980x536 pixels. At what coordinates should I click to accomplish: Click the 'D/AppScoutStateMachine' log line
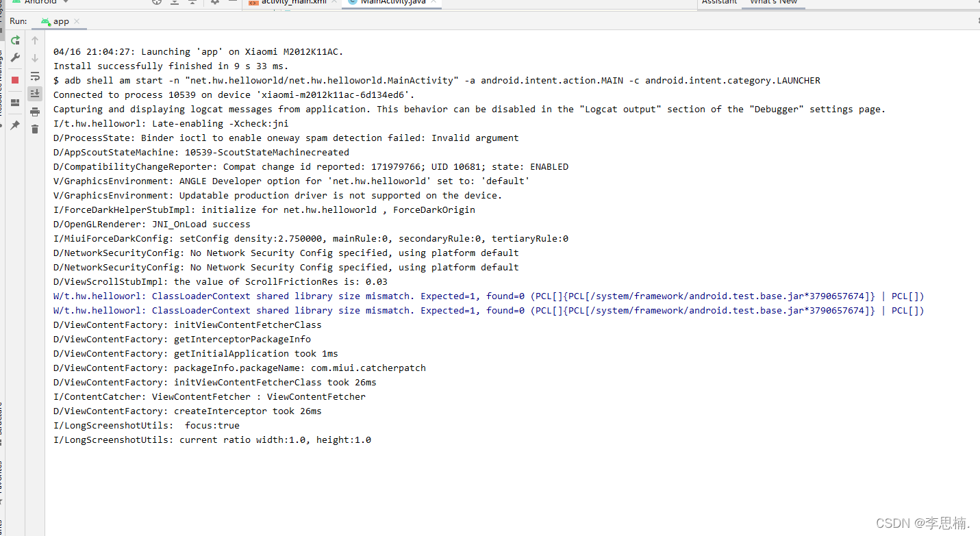tap(201, 153)
